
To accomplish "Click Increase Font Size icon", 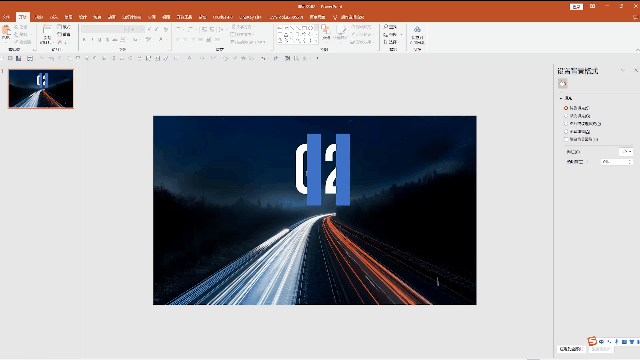I will pyautogui.click(x=149, y=29).
